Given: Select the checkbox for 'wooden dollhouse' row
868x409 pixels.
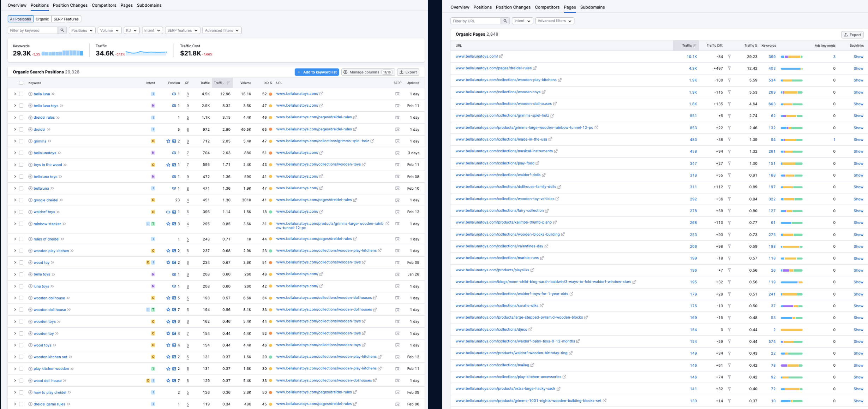Looking at the screenshot, I should click(x=20, y=298).
